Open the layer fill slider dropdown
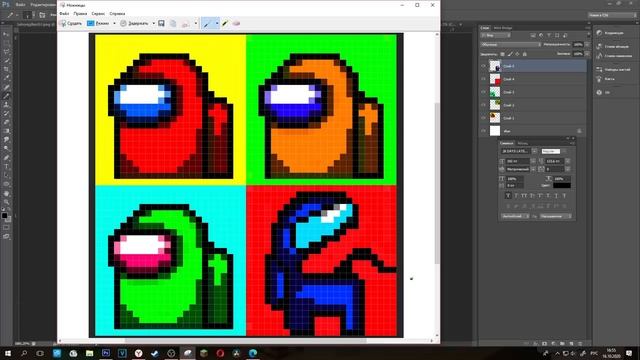 tap(587, 53)
